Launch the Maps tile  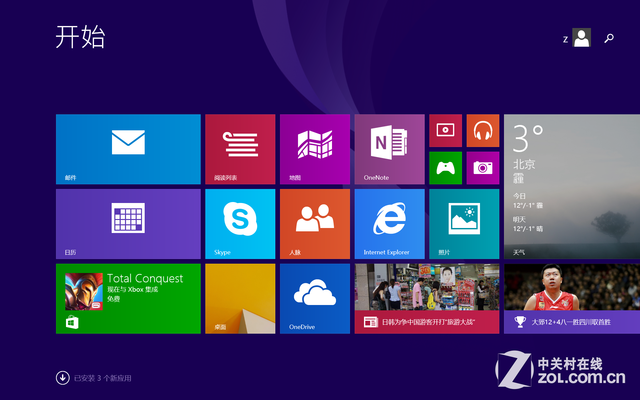coord(315,149)
